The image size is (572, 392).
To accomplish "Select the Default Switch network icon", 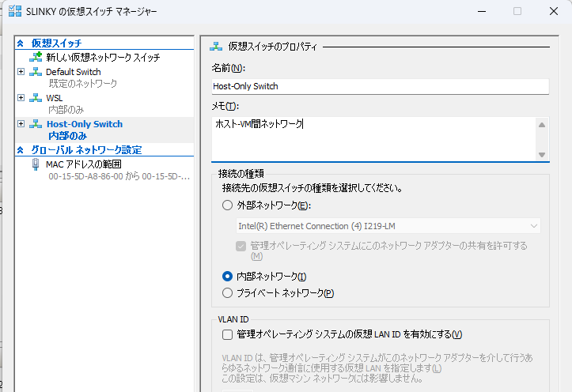I will coord(36,72).
